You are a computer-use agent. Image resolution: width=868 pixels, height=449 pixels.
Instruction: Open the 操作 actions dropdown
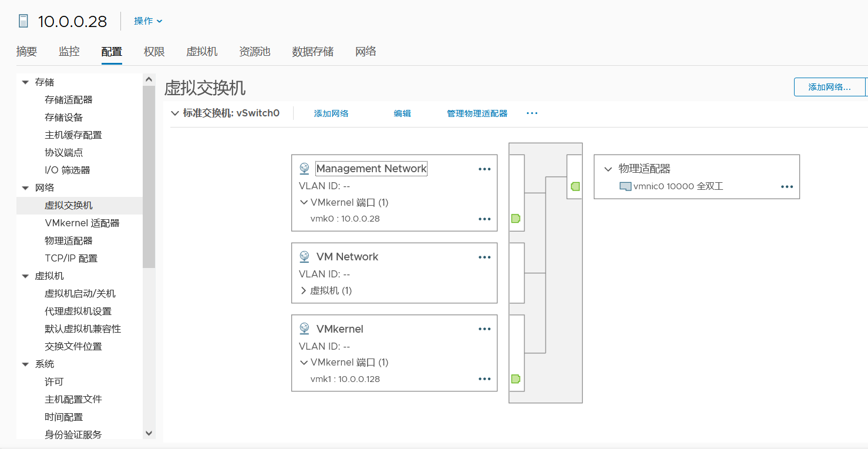(x=148, y=21)
